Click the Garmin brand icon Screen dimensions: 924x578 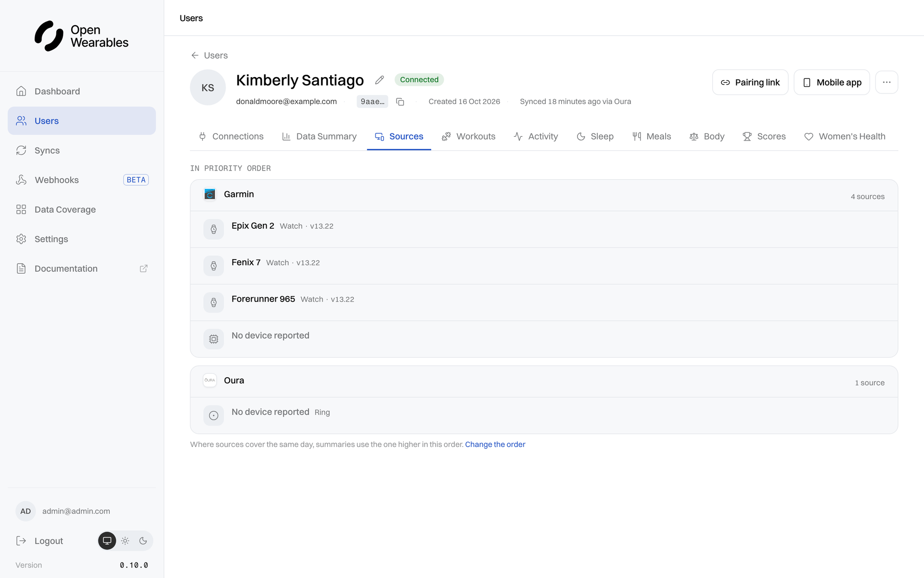210,194
